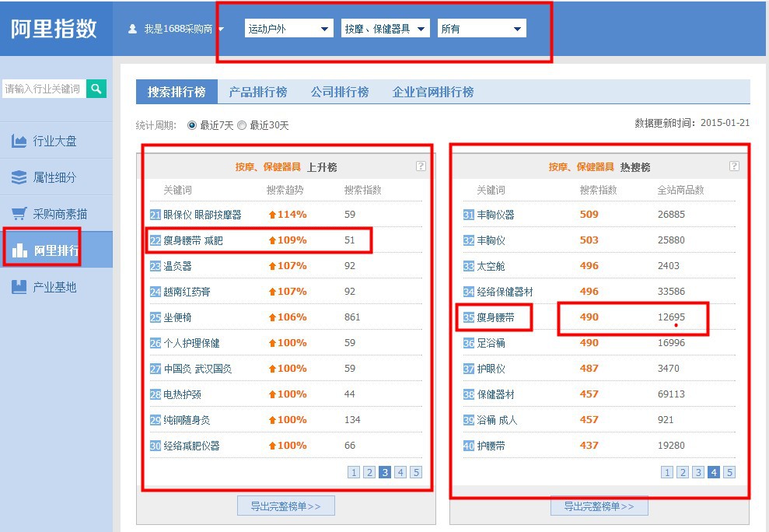
Task: Go to page 1 of 热搜榜
Action: 667,472
